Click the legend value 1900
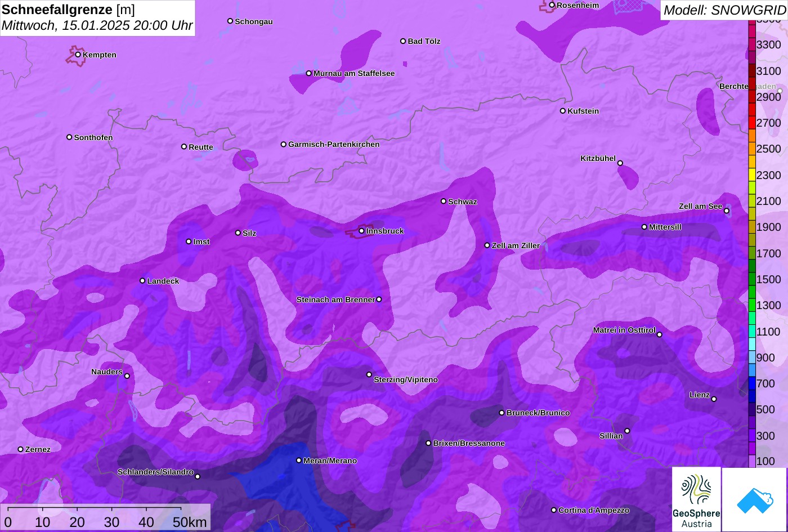Viewport: 788px width, 532px height. [x=769, y=227]
